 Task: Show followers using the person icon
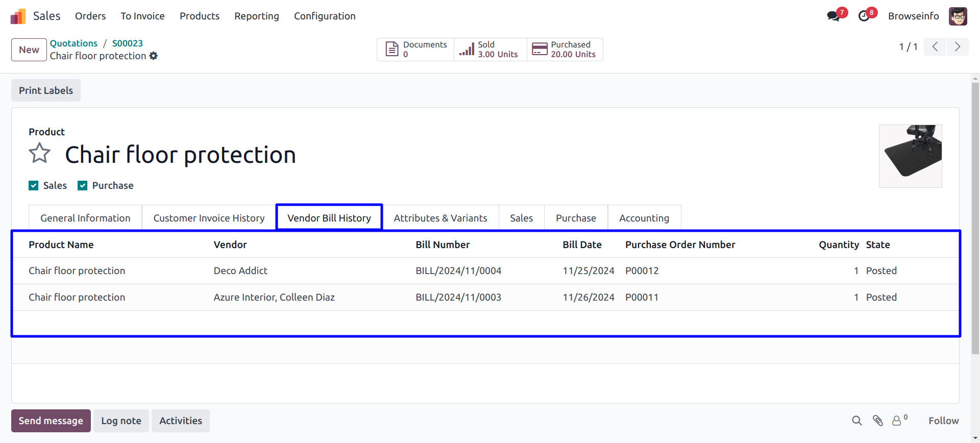[x=897, y=421]
